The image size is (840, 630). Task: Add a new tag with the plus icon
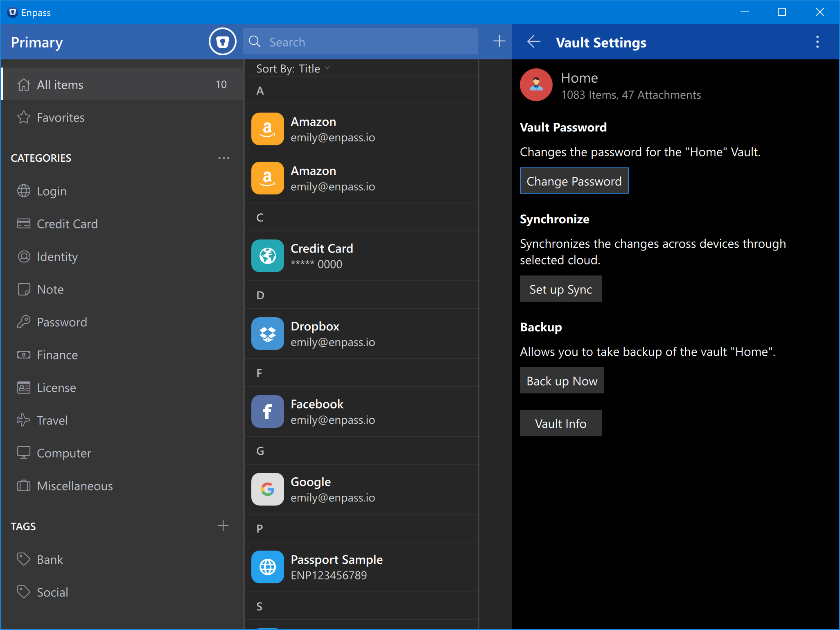click(x=223, y=526)
